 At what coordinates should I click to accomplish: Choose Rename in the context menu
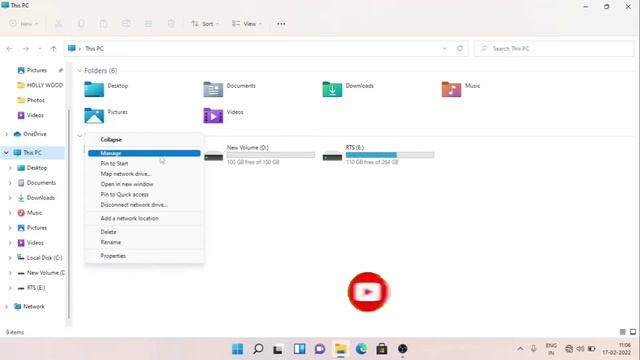(144, 242)
